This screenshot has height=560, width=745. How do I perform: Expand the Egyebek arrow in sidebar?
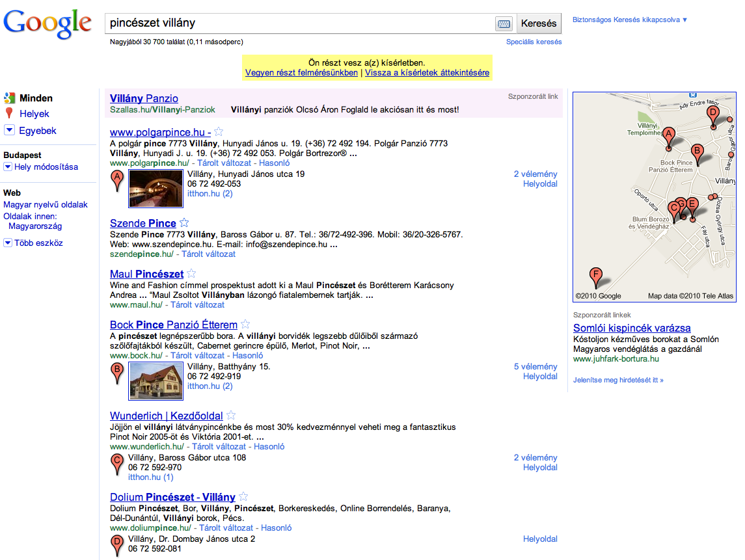coord(10,129)
